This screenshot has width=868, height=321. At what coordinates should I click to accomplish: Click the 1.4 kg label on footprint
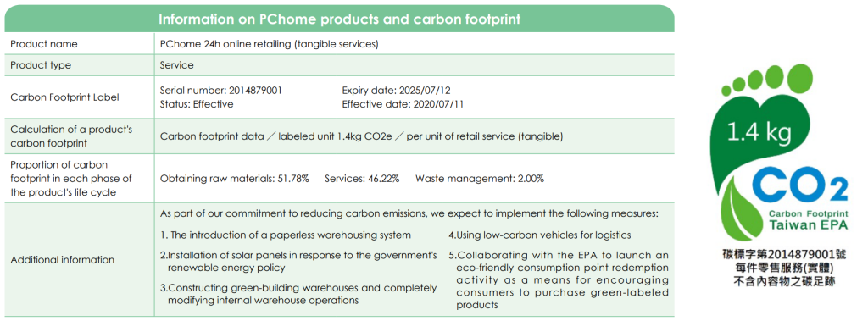pyautogui.click(x=759, y=132)
